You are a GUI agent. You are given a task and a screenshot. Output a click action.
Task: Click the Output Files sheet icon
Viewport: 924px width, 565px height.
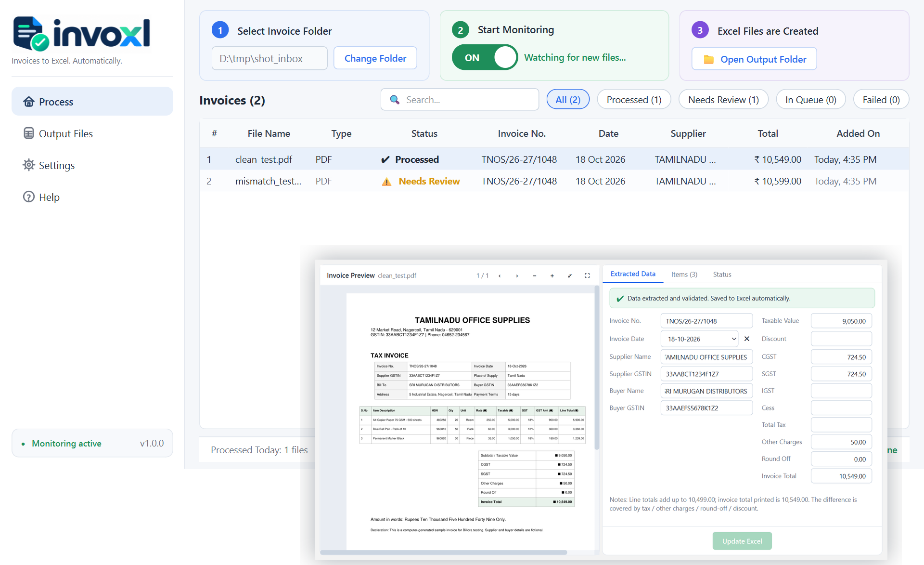29,133
